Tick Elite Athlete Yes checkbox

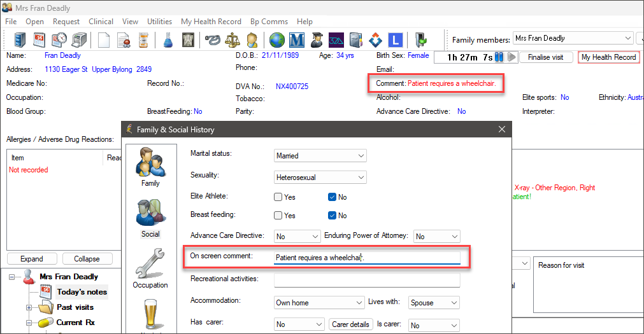[x=278, y=197]
